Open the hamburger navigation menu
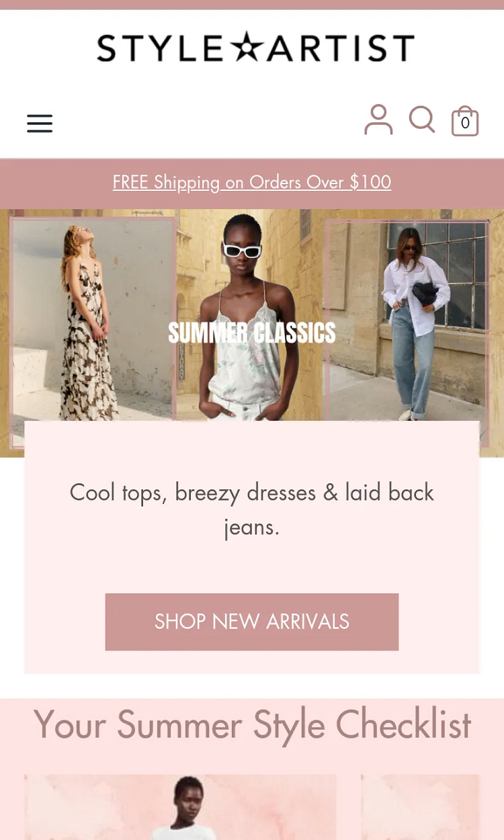The image size is (504, 840). click(x=40, y=123)
